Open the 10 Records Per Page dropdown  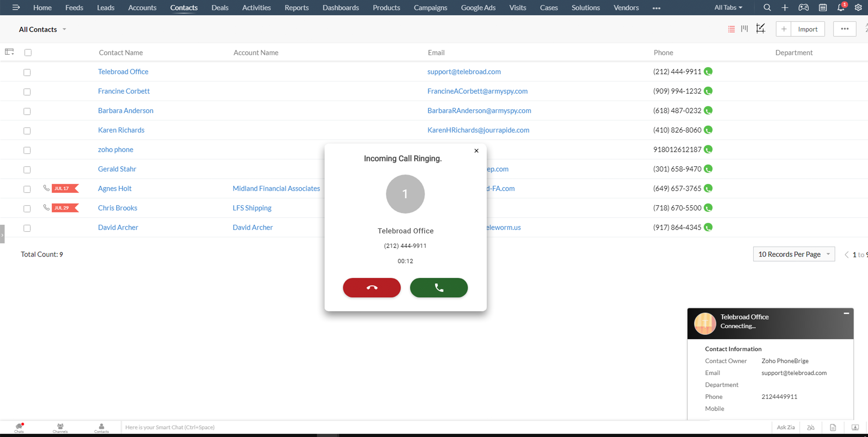[x=794, y=254]
